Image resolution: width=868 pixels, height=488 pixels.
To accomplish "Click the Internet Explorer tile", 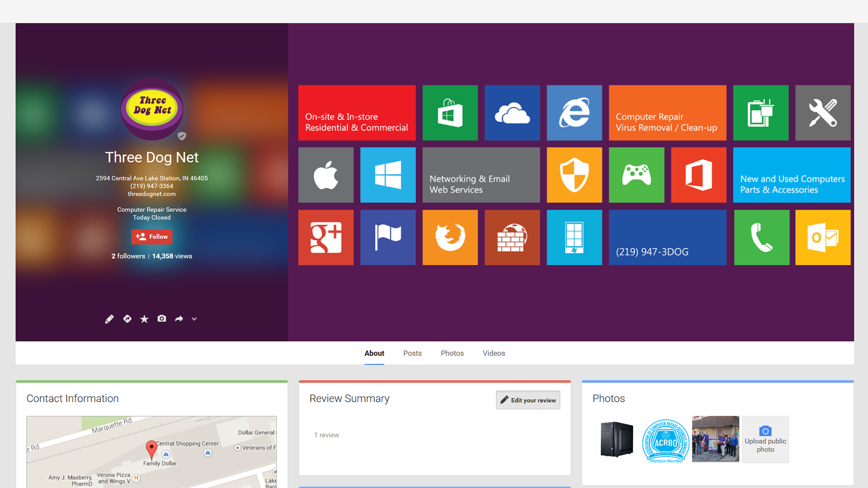I will [x=575, y=113].
